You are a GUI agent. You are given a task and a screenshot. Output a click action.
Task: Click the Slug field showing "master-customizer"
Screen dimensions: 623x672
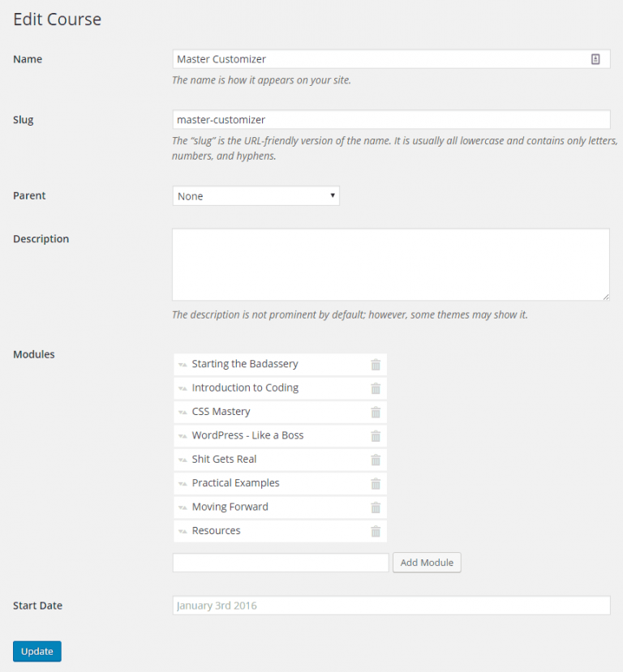point(365,119)
